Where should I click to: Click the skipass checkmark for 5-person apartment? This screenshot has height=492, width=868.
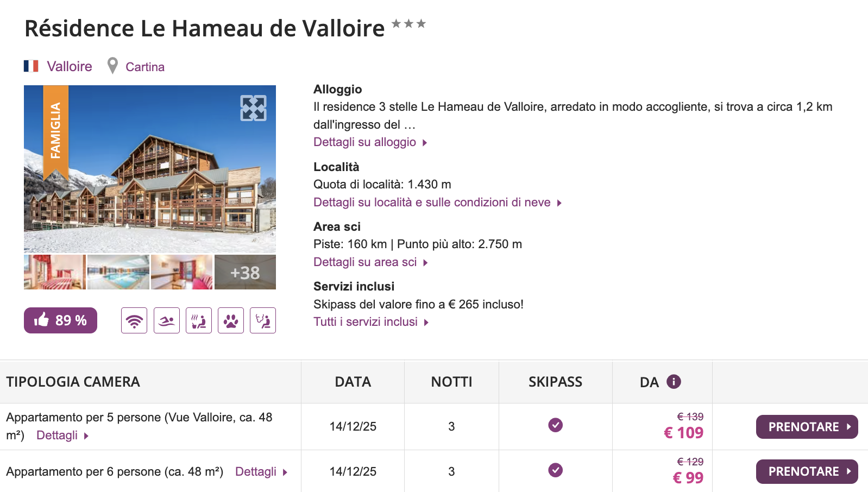[x=555, y=425]
